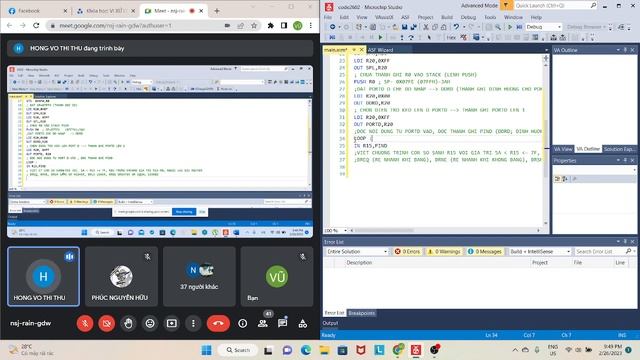The image size is (640, 360).
Task: Open the Windows Start menu
Action: [207, 350]
